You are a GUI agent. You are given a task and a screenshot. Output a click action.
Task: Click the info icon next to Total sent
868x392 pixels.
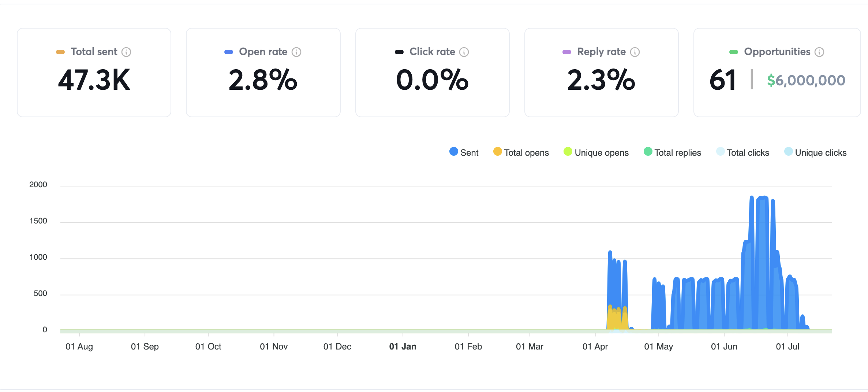126,52
